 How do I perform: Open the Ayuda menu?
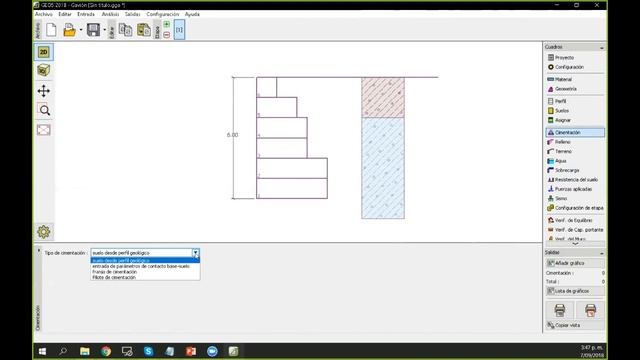[192, 14]
